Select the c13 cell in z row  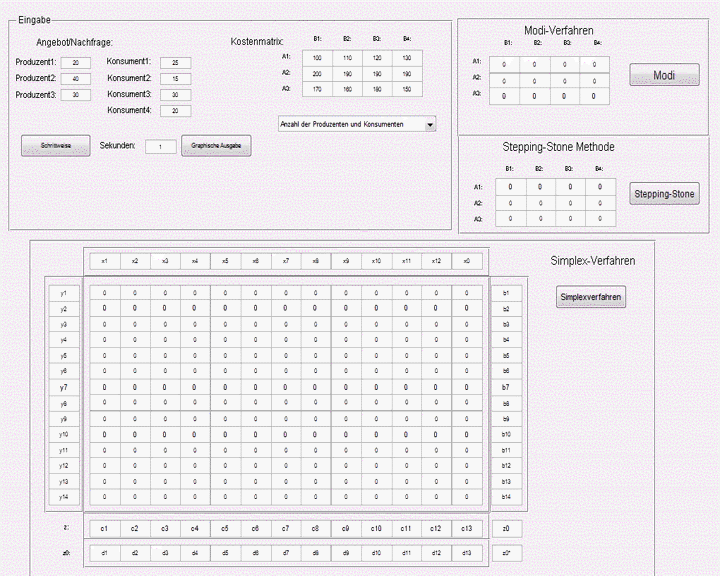(467, 529)
